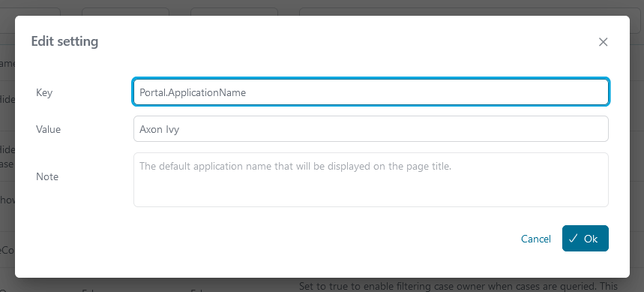Screen dimensions: 644x292
Task: Click the Value field label
Action: [x=48, y=129]
